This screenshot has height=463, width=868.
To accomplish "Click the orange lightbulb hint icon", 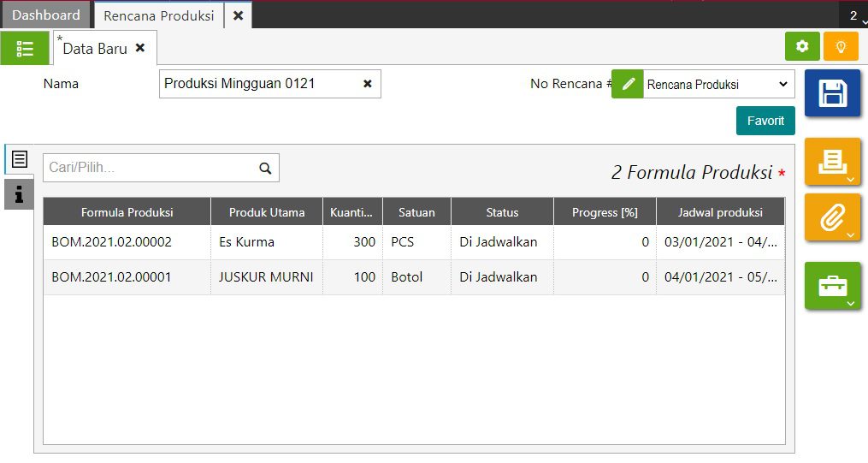I will coord(841,46).
